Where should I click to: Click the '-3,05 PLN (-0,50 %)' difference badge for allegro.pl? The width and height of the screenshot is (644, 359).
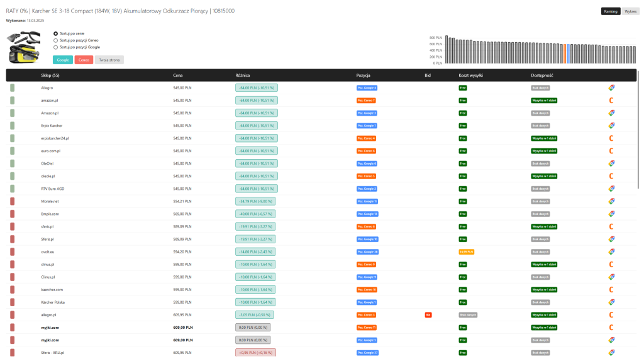(x=254, y=315)
